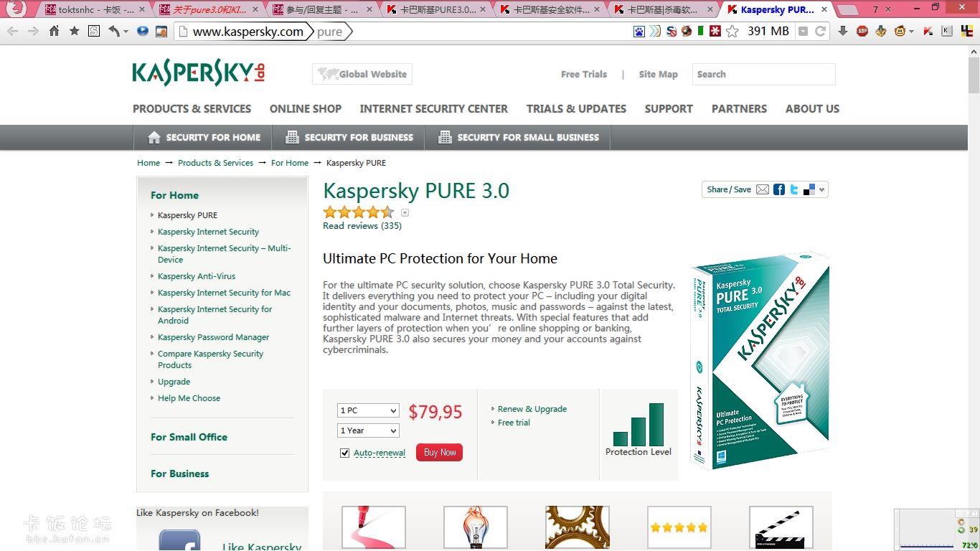Screen dimensions: 980x551
Task: Bookmark page with outline star icon
Action: click(x=732, y=32)
